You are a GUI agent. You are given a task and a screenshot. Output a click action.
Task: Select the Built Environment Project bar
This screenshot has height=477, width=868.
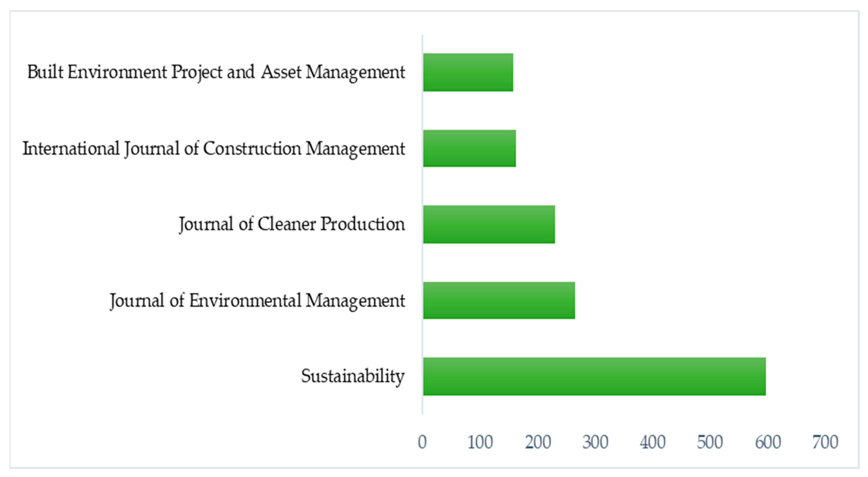pyautogui.click(x=468, y=72)
